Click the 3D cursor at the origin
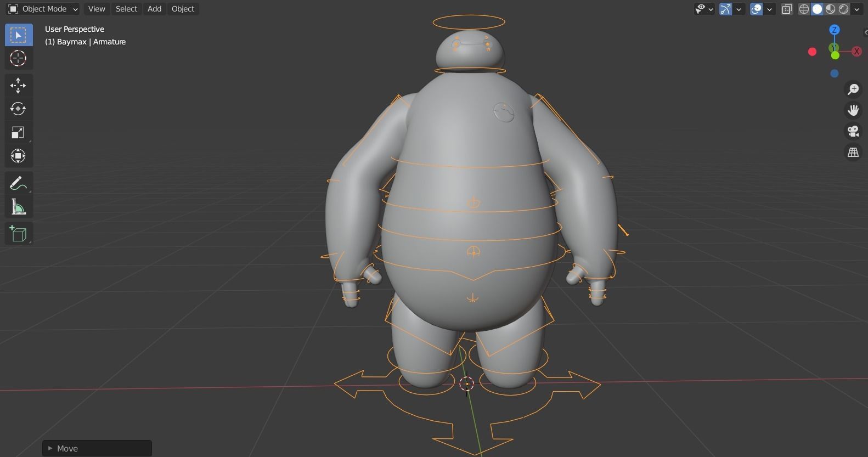This screenshot has width=868, height=457. click(x=467, y=383)
